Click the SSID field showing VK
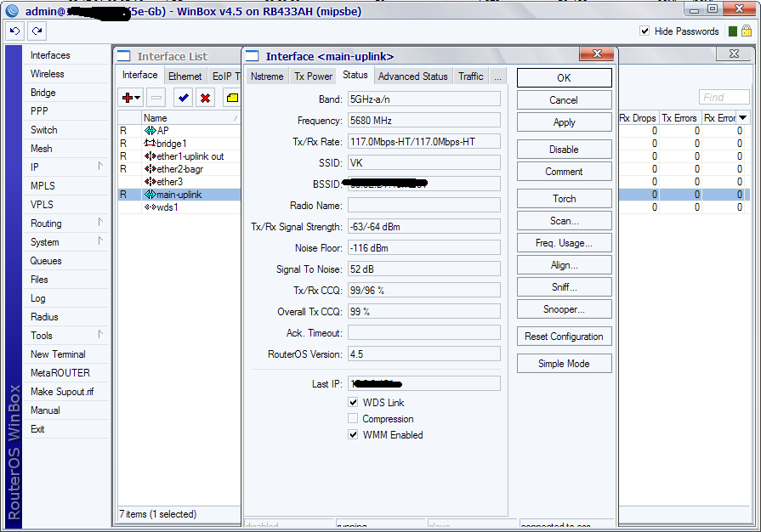Image resolution: width=761 pixels, height=532 pixels. click(424, 163)
